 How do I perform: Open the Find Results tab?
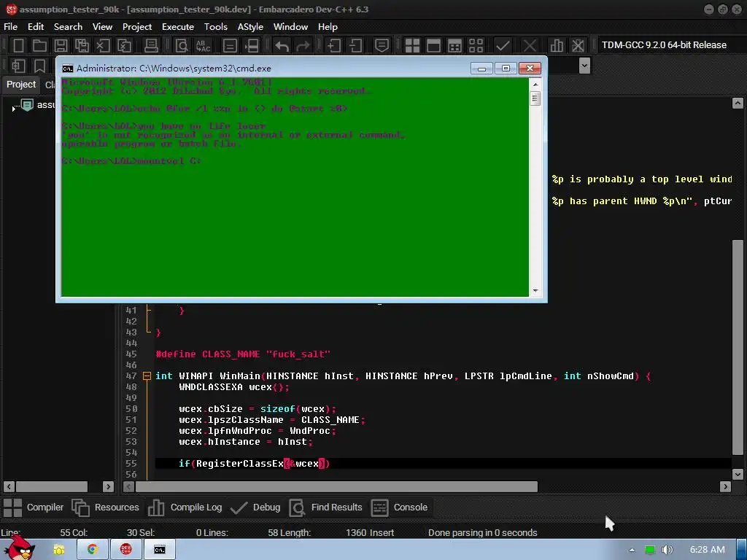coord(326,507)
